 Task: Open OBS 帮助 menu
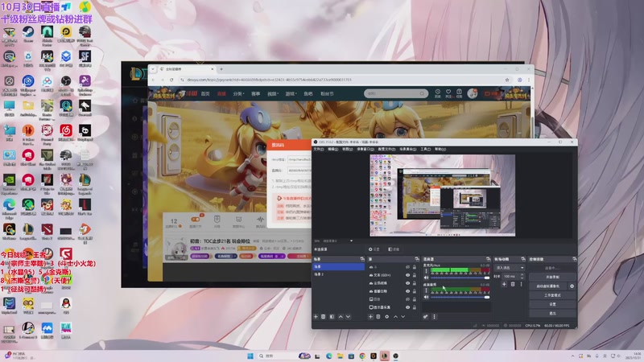tap(440, 149)
